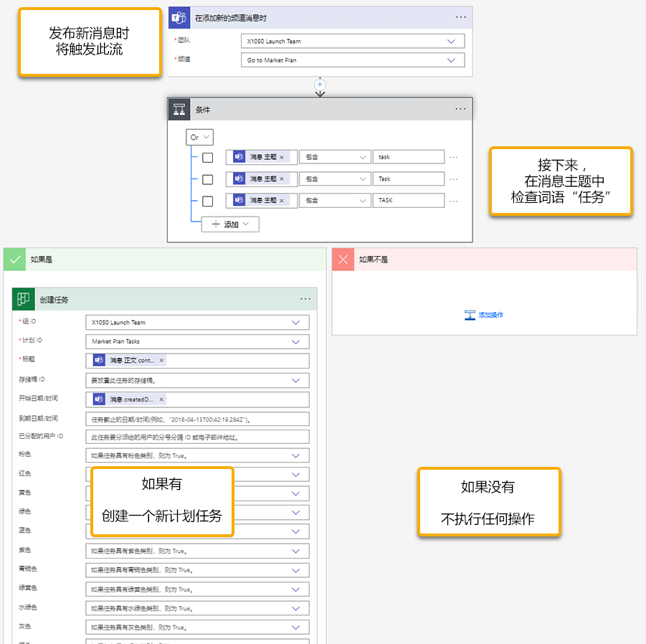Check the box for the 'task' condition row
Viewport: 646px width, 644px height.
coord(208,158)
